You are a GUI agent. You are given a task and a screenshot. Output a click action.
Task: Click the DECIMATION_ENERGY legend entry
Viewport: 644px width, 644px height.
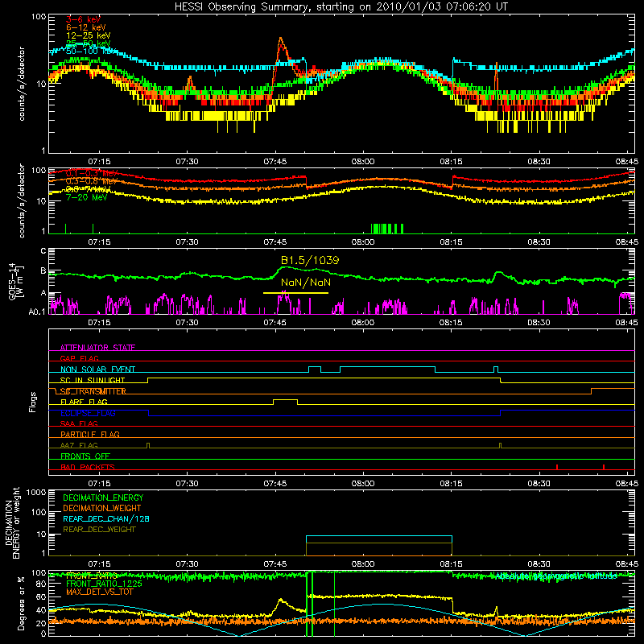103,497
